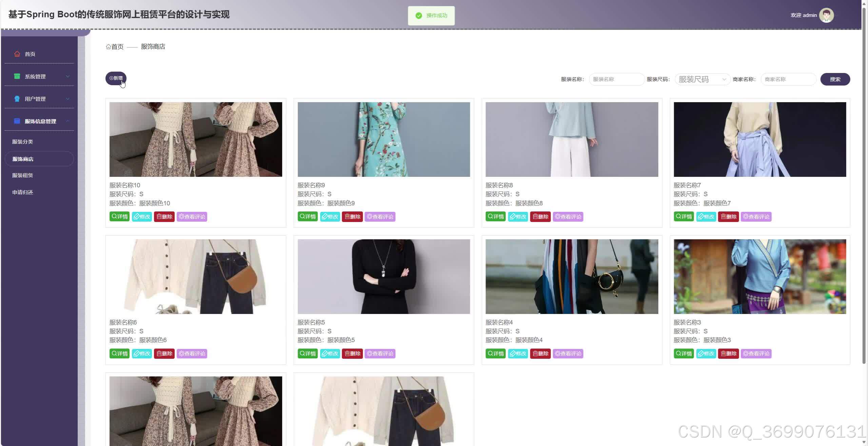868x446 pixels.
Task: Expand the 系统管理 menu chevron
Action: 67,76
